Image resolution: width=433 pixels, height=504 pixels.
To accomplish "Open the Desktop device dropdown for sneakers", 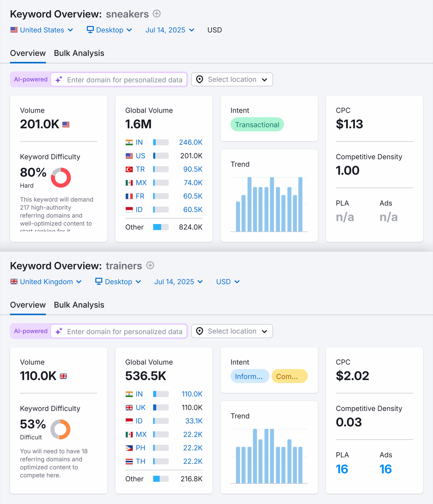I will tap(110, 30).
